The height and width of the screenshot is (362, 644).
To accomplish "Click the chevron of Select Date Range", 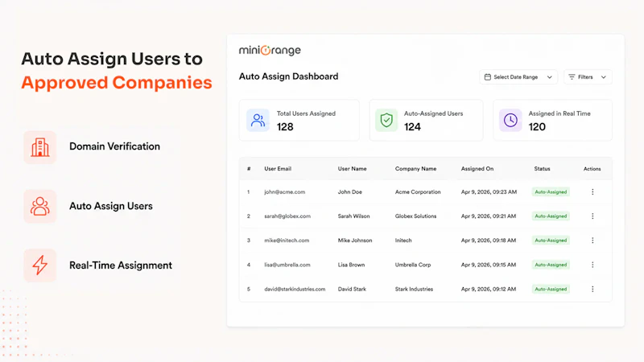I will click(550, 77).
